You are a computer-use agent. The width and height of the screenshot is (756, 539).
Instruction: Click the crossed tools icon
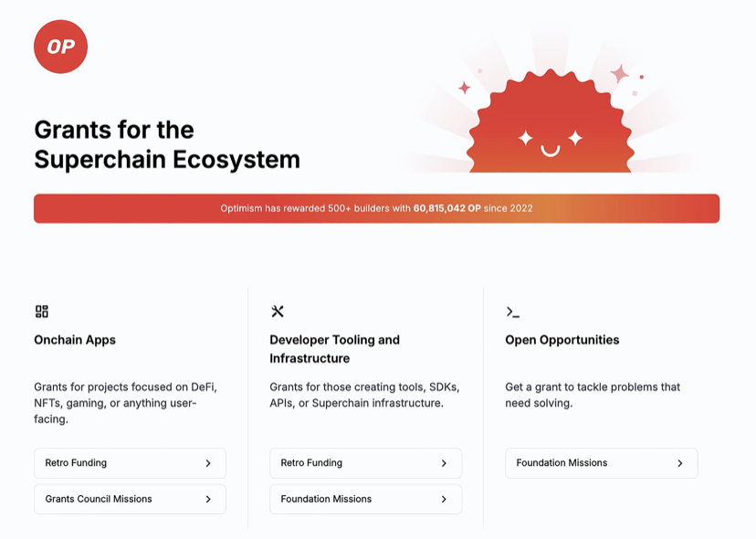[278, 312]
